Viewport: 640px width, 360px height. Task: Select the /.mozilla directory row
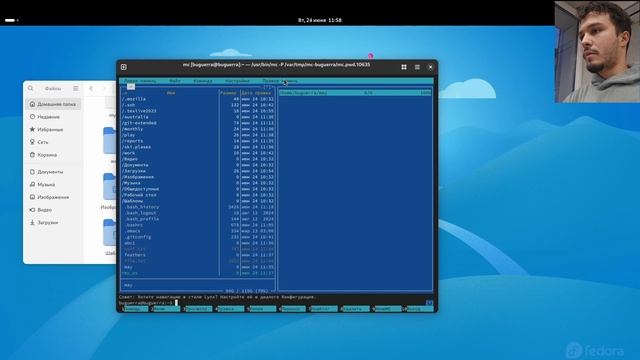(x=198, y=99)
